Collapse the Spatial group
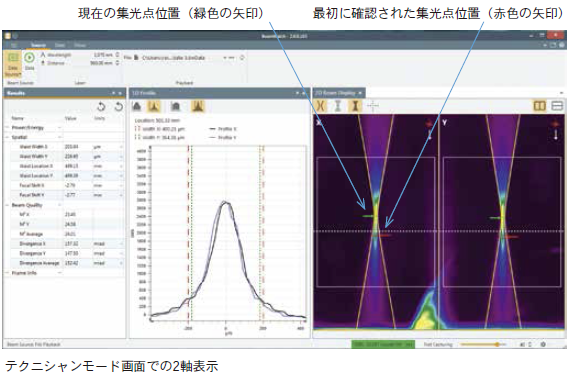 (x=7, y=137)
